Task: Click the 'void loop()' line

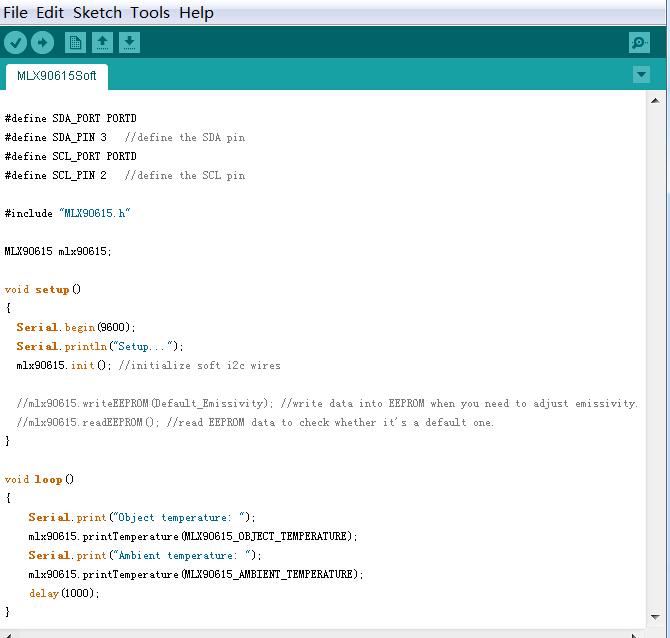Action: 39,479
